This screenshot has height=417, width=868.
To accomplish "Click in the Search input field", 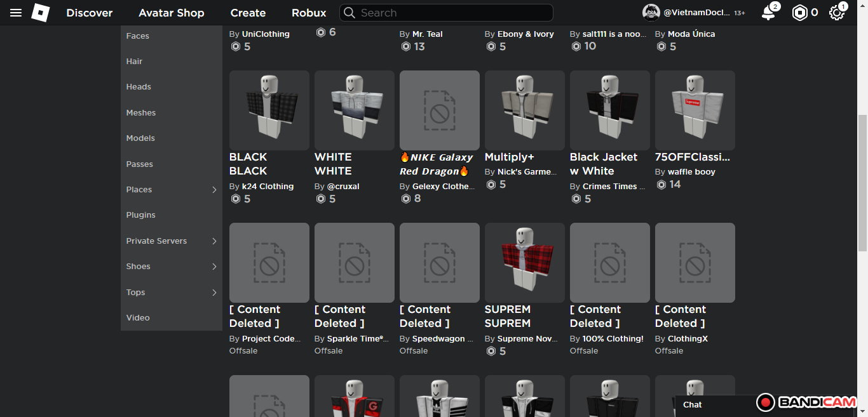I will click(x=451, y=13).
